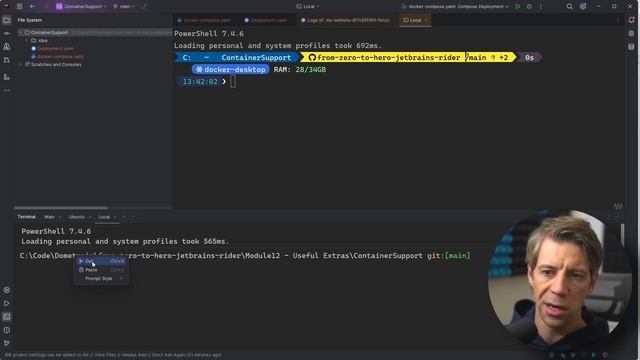Viewport: 640px width, 360px height.
Task: Switch to docker-compose.yaml editor tab
Action: pos(204,20)
